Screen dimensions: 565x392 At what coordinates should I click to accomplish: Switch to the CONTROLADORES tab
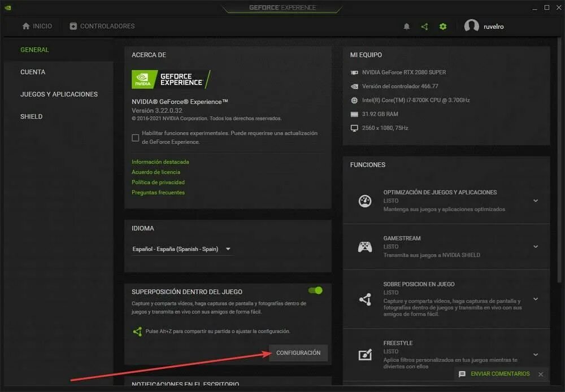(x=102, y=26)
